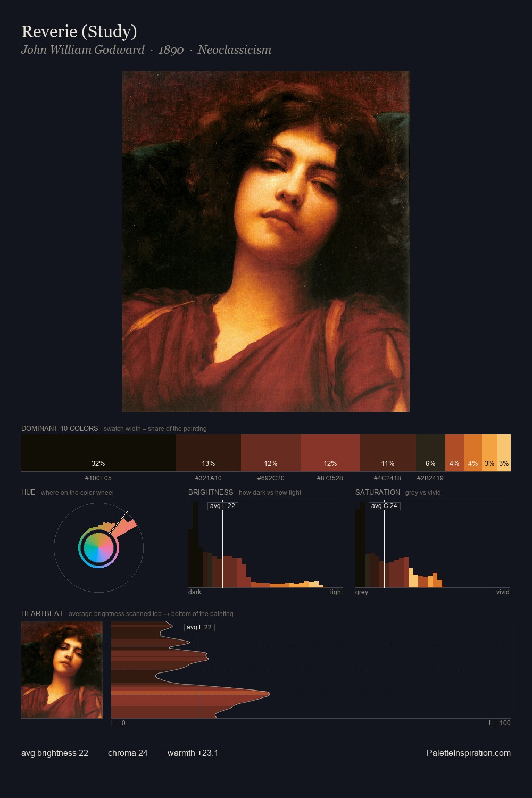Pick the 12% swatch above #873528
The height and width of the screenshot is (798, 532).
[x=330, y=453]
